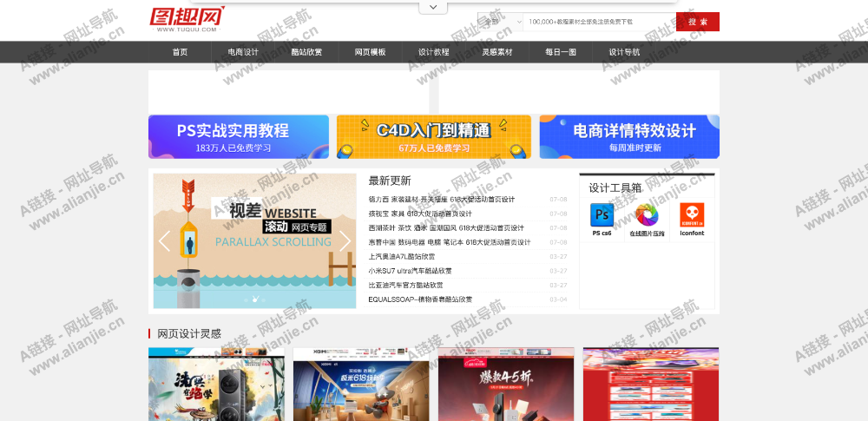Click the 07-08 date beside 德力西 article
This screenshot has height=421, width=868.
(x=558, y=200)
